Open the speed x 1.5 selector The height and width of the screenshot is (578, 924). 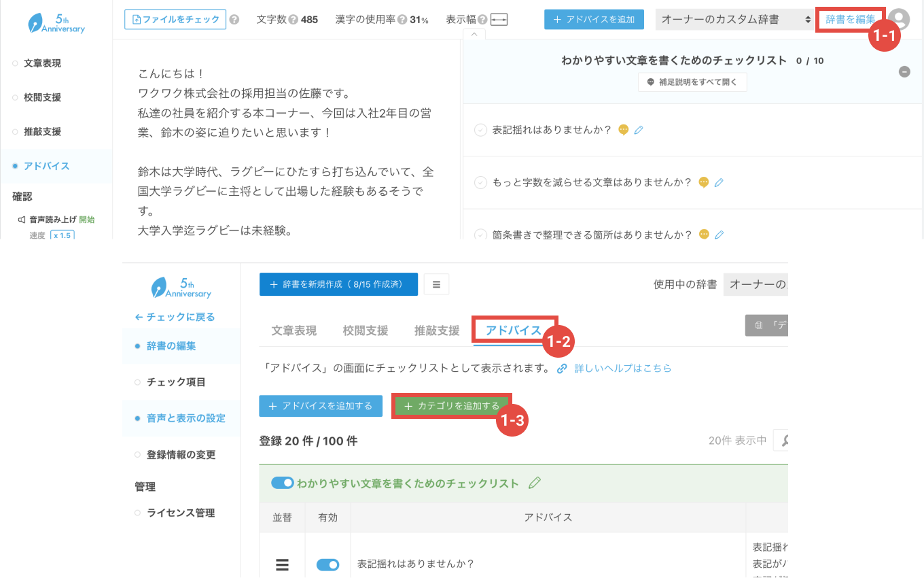click(x=63, y=235)
